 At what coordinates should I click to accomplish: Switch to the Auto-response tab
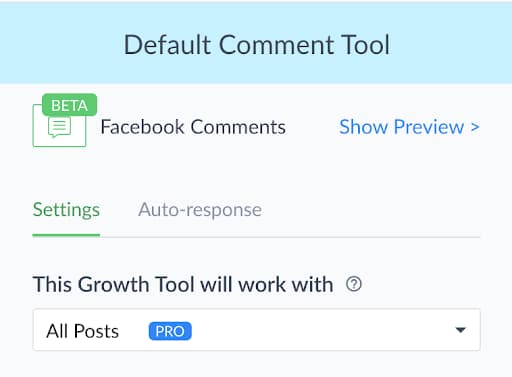click(200, 210)
